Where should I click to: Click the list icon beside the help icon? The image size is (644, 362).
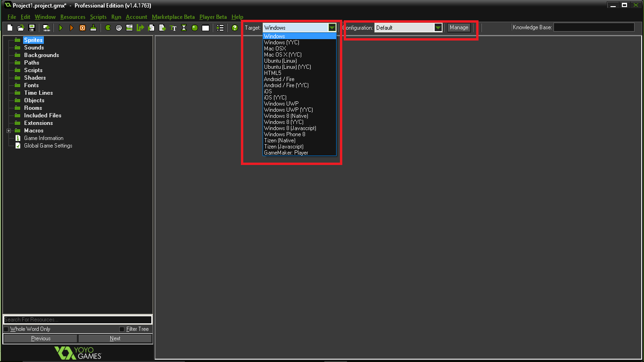point(220,28)
